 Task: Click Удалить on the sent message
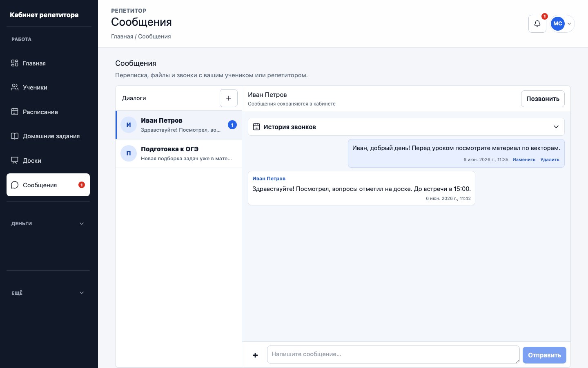click(550, 159)
